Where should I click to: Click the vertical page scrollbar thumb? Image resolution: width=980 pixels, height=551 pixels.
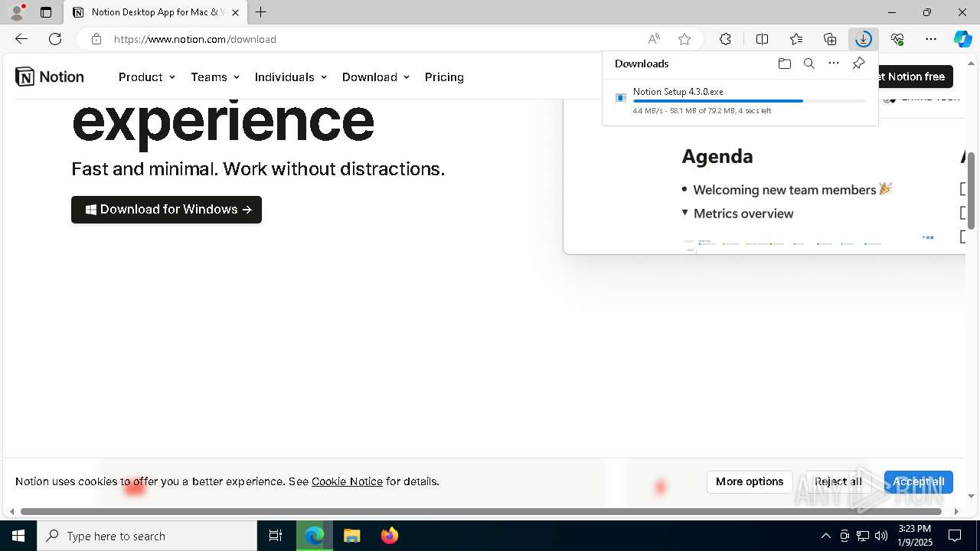click(x=971, y=190)
